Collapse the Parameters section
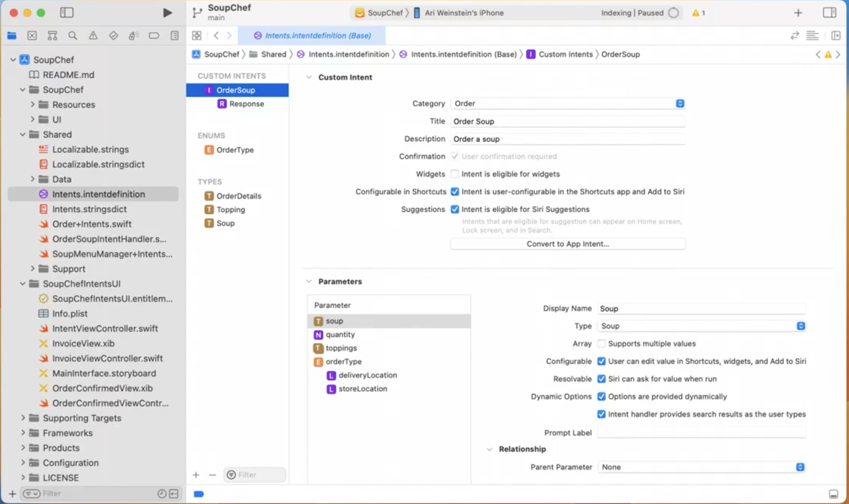This screenshot has width=849, height=504. click(x=309, y=282)
